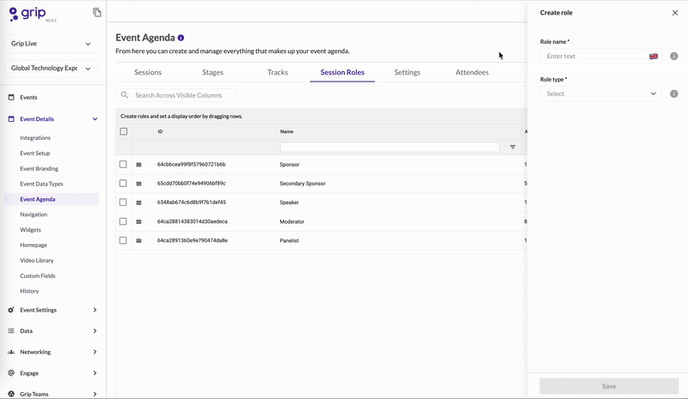Close the Create role panel

(x=675, y=13)
